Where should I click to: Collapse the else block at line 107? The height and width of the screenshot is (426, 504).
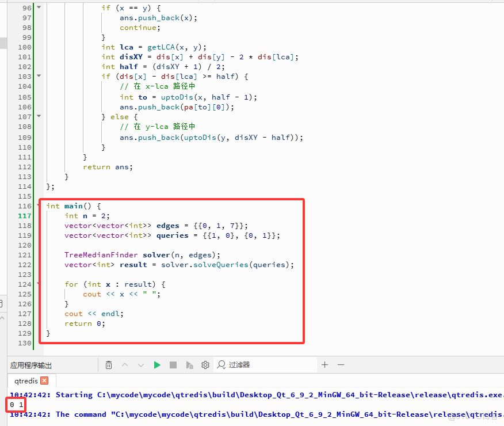(x=39, y=116)
